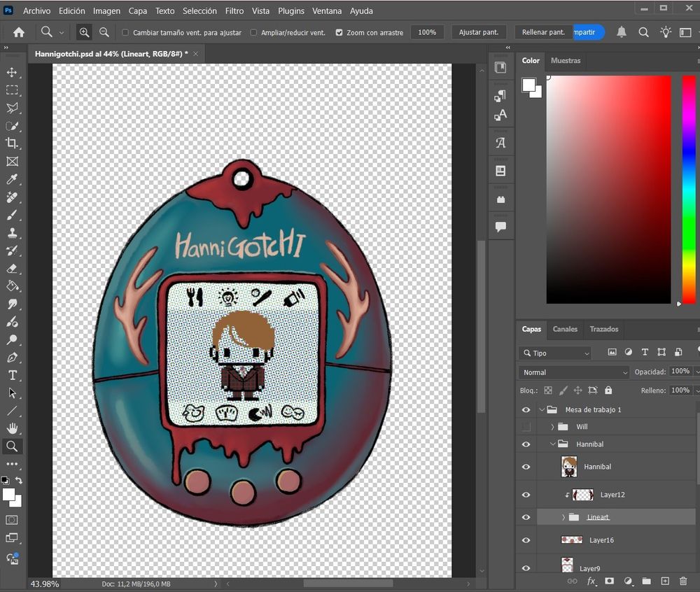Open the Zoom tool preset dropdown arrow
700x592 pixels.
coord(61,33)
